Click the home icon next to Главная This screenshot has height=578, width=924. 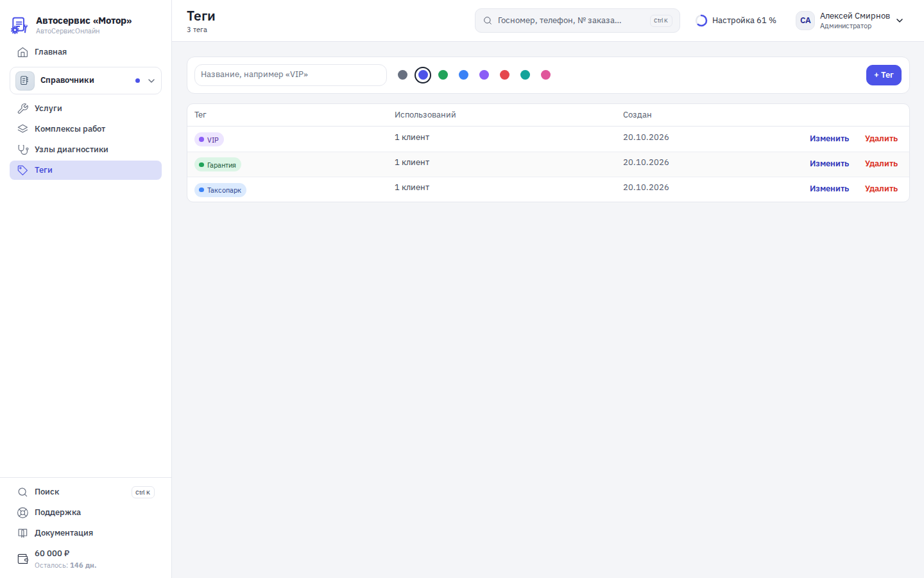[x=23, y=52]
